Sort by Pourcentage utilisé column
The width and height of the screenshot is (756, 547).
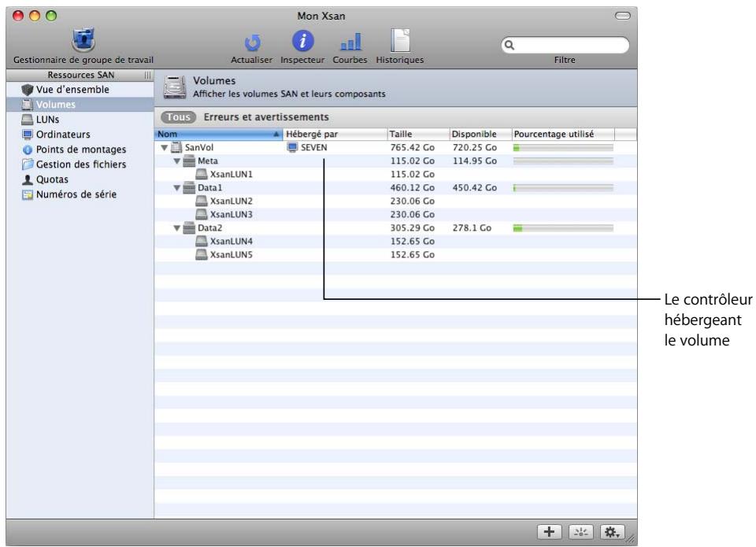click(x=562, y=134)
